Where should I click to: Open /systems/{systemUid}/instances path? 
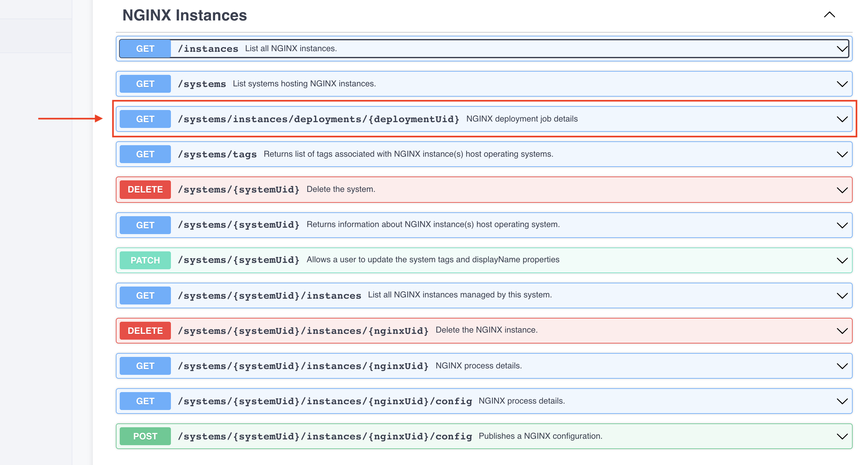(269, 295)
